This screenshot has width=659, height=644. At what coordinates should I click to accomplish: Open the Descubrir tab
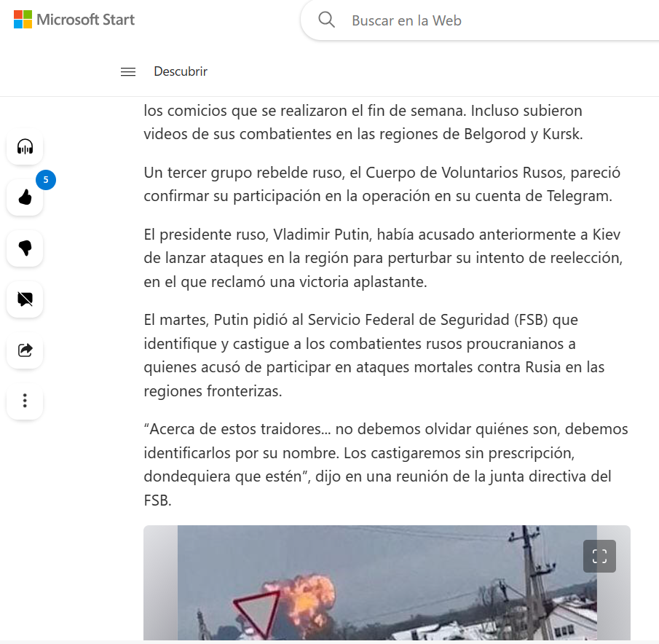(181, 71)
